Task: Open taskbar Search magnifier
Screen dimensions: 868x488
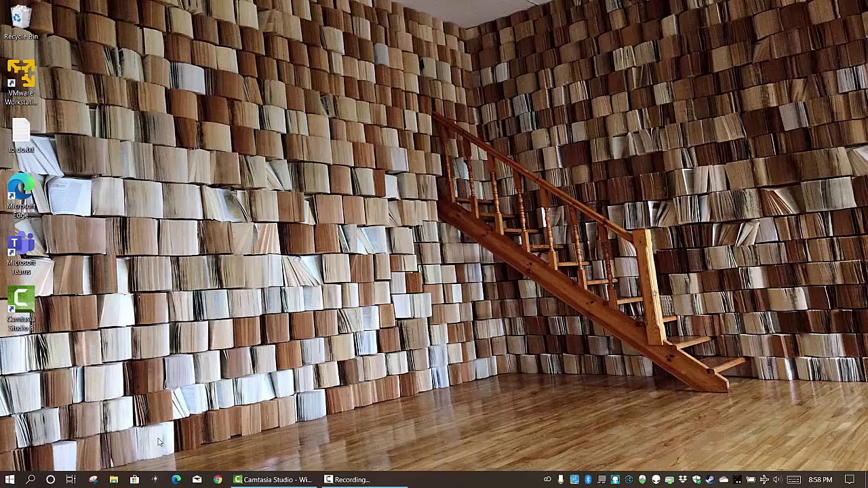Action: 30,479
